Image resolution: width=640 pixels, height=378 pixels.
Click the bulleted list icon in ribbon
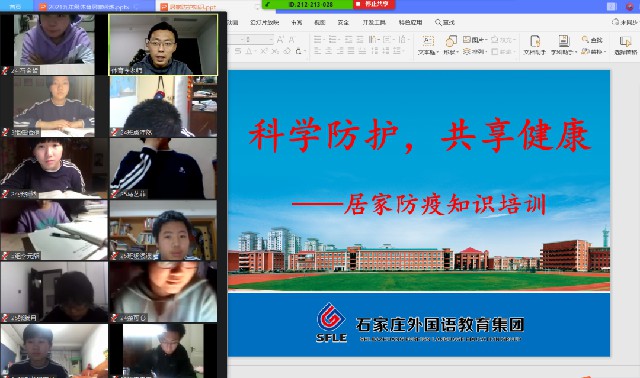coord(318,40)
